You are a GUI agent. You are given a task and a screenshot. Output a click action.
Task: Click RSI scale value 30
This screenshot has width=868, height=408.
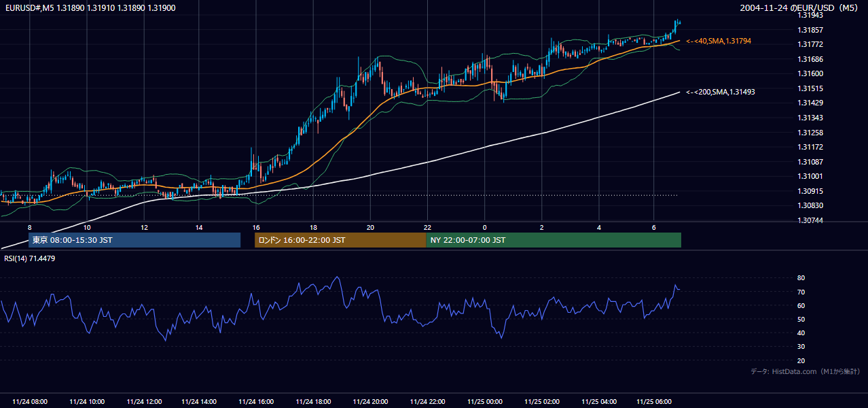(801, 347)
